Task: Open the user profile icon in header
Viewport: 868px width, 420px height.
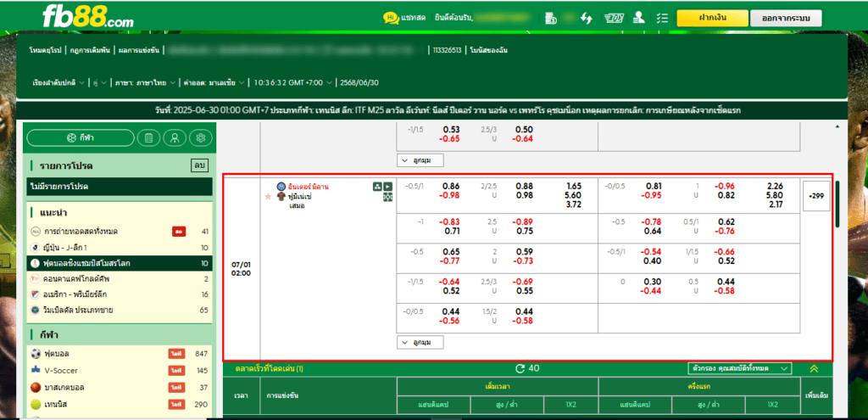Action: pos(639,18)
